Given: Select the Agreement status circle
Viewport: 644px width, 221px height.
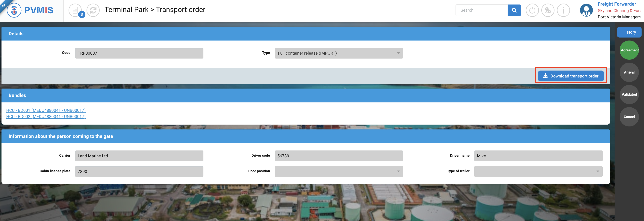Looking at the screenshot, I should [629, 50].
